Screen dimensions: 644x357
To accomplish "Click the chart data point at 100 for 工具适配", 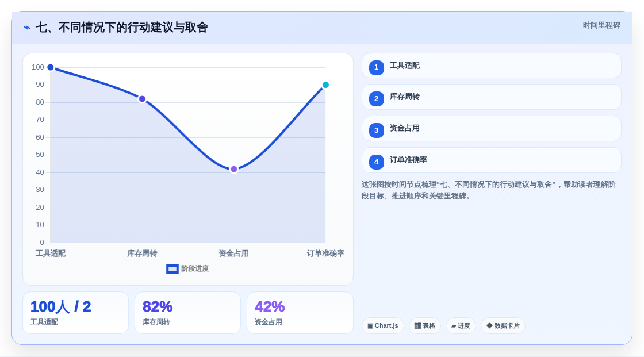I will 51,67.
